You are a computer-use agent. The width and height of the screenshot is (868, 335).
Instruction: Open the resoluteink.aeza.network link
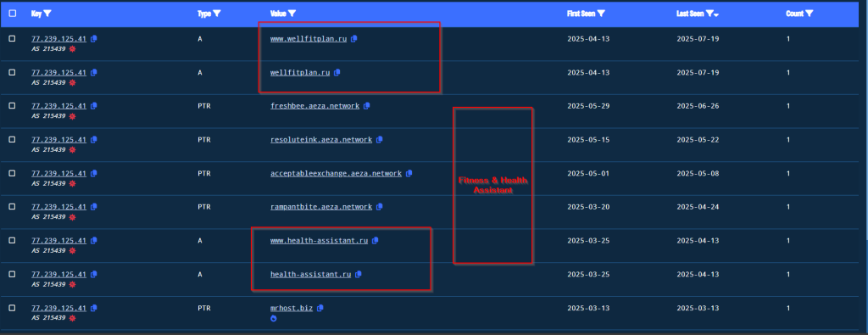pos(321,140)
